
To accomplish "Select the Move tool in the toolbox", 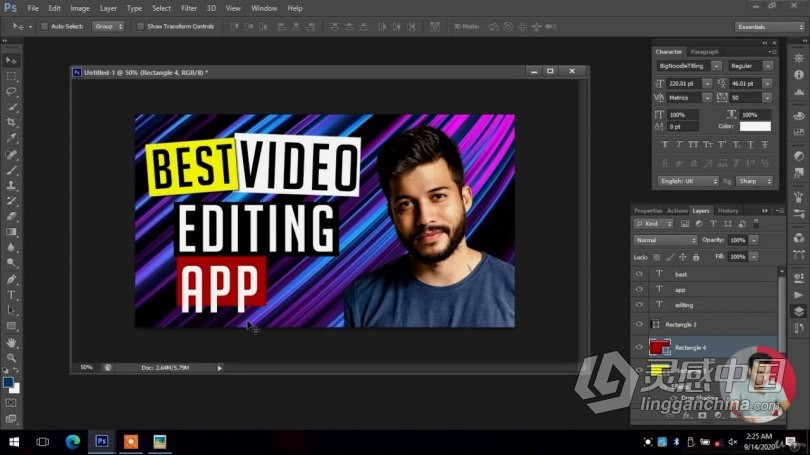I will coord(11,60).
